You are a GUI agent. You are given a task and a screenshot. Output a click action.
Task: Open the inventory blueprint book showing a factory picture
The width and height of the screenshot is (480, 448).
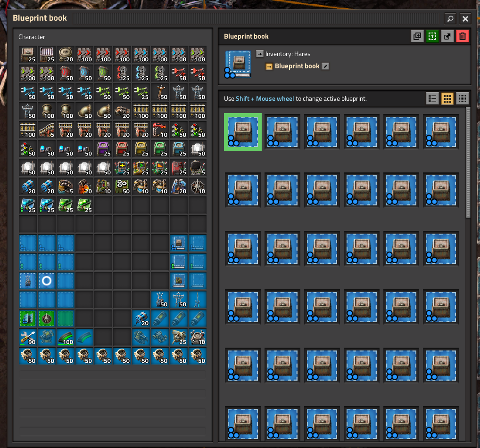[179, 281]
